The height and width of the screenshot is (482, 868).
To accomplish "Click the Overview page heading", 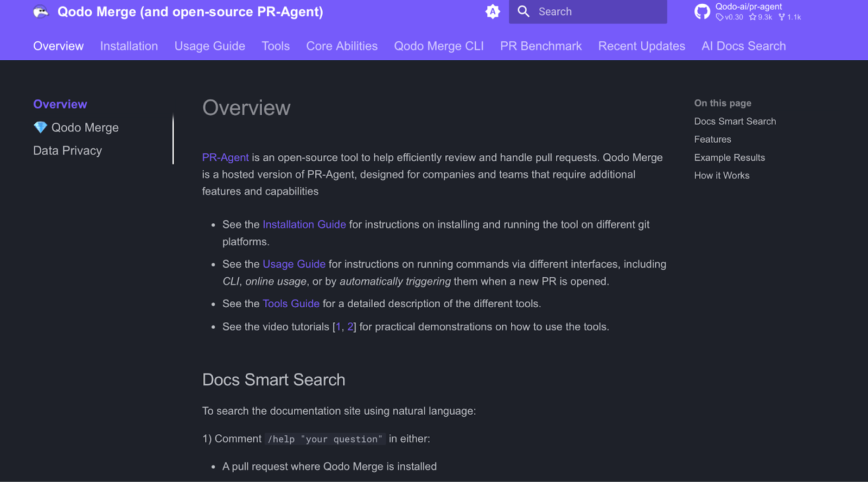I will [246, 108].
